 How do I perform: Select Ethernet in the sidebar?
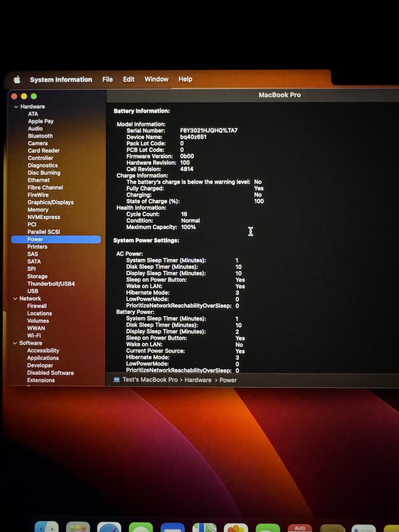39,180
